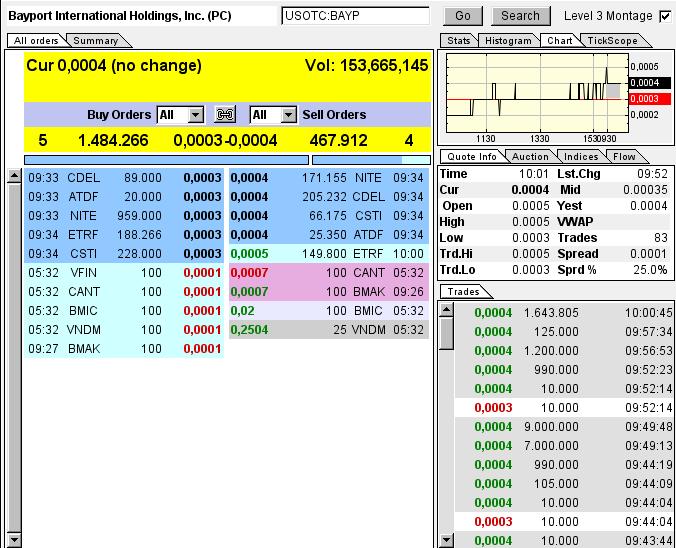
Task: Select the BMAK 100 buy row at 09:27
Action: (x=124, y=348)
